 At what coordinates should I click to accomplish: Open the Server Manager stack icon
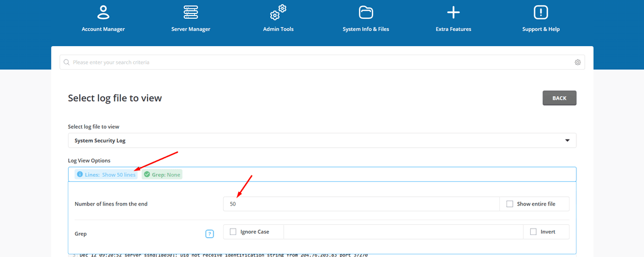click(x=191, y=12)
